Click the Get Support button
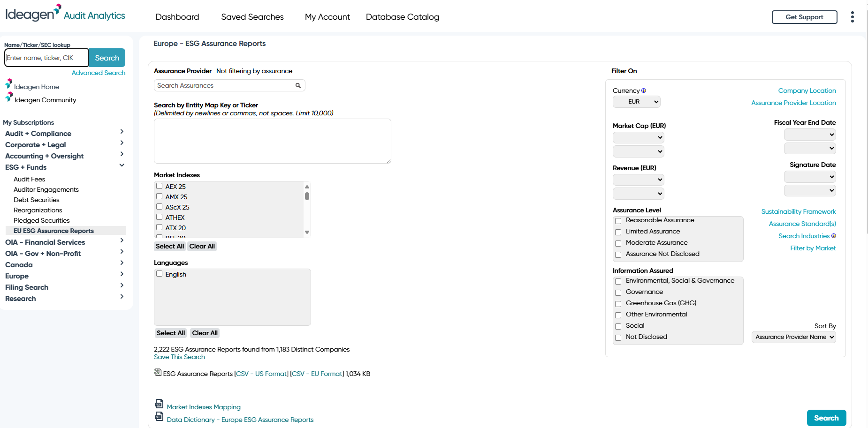868x428 pixels. [804, 17]
